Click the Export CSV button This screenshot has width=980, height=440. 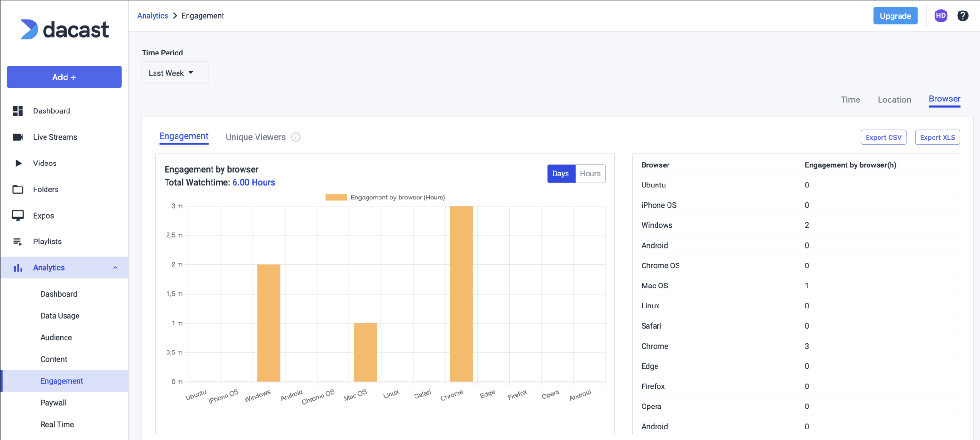coord(883,137)
